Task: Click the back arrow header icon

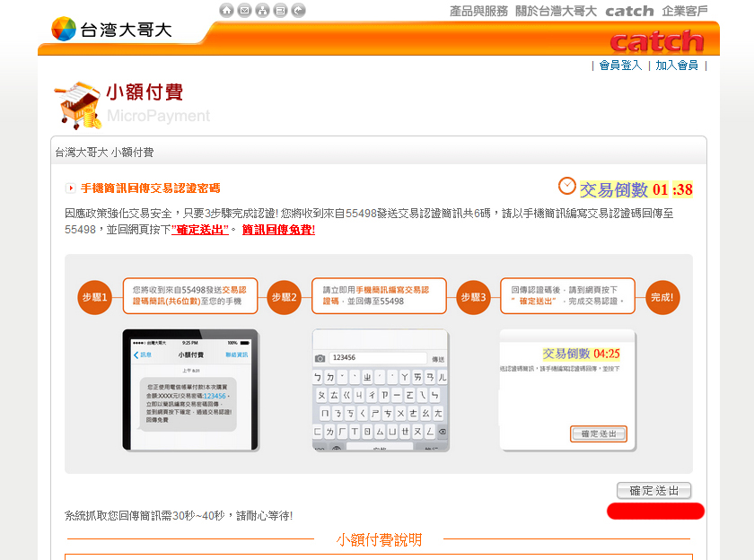Action: click(x=298, y=10)
